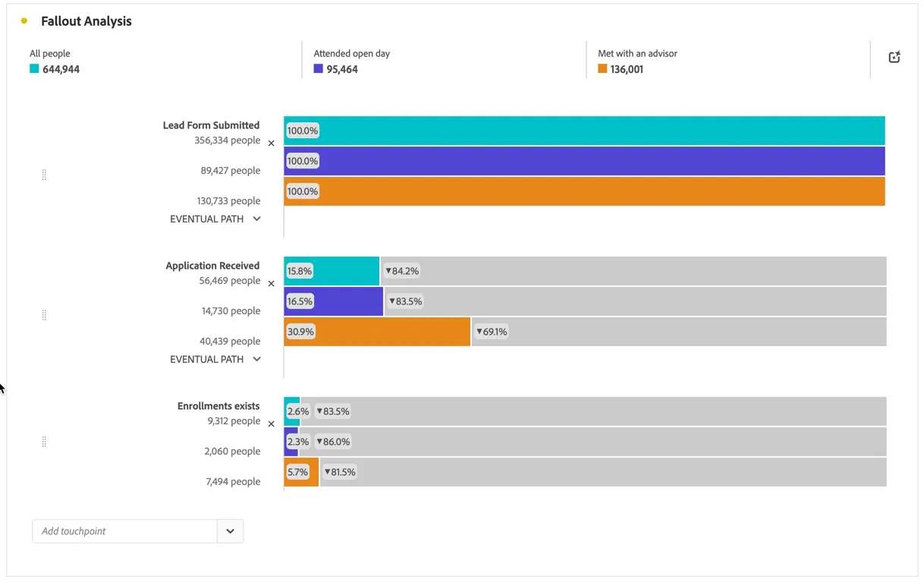Screen dimensions: 924x583
Task: Grab the drag handle for Application Received
Action: 44,315
